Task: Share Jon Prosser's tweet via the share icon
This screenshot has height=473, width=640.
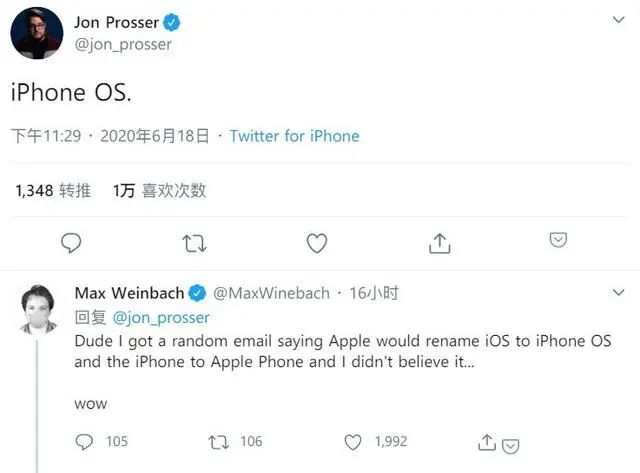Action: point(439,242)
